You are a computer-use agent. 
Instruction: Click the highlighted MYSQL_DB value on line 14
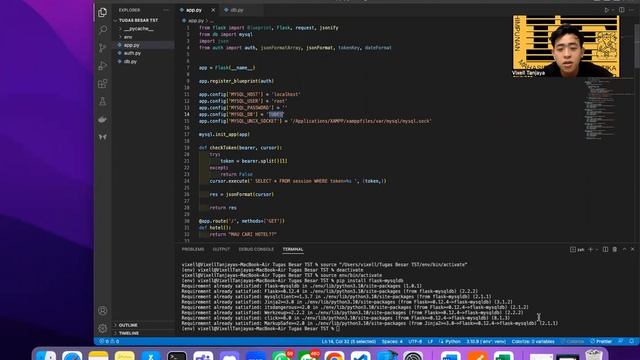[276, 114]
